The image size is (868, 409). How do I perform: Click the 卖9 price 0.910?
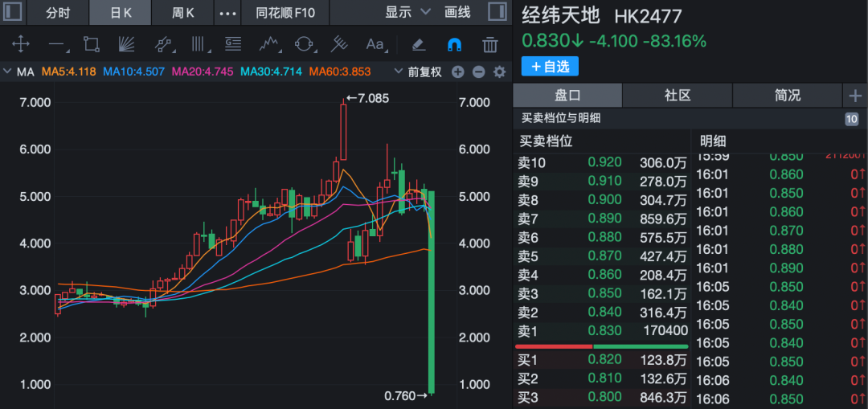[604, 181]
